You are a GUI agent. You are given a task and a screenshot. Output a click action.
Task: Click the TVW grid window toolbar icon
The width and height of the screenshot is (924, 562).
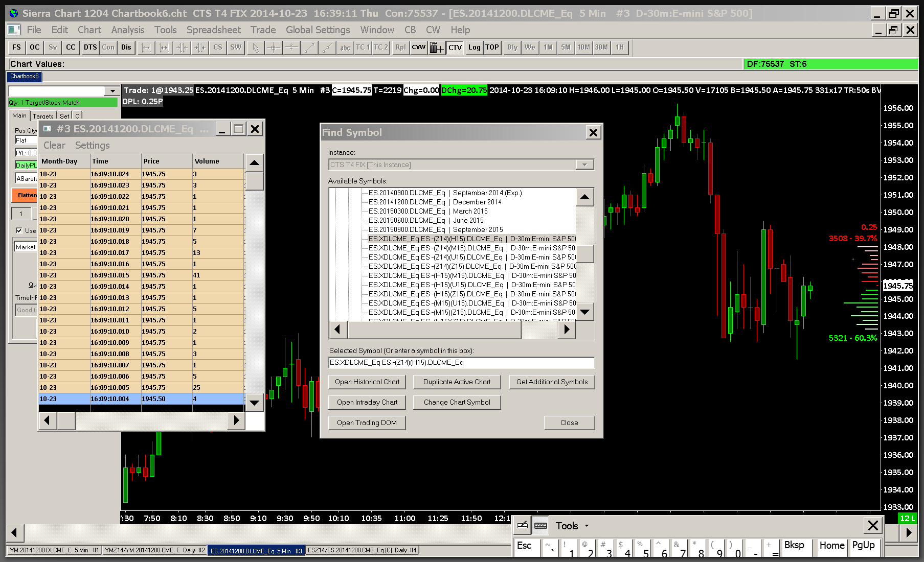[x=437, y=48]
